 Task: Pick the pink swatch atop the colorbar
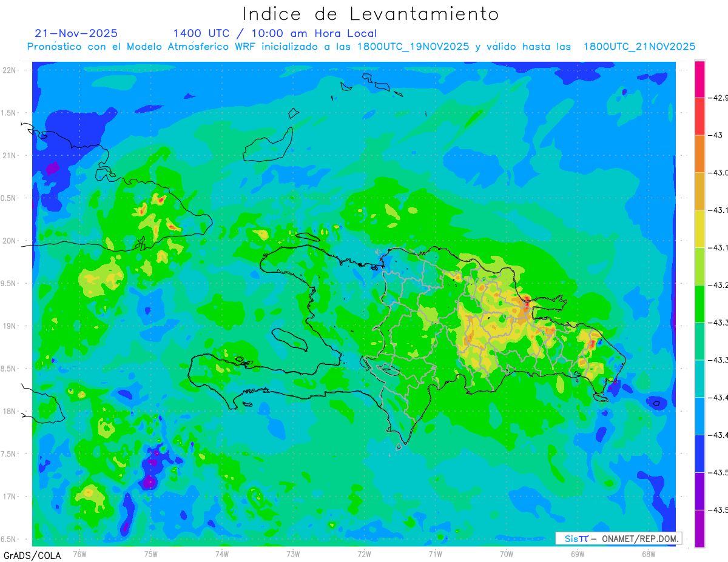coord(699,79)
